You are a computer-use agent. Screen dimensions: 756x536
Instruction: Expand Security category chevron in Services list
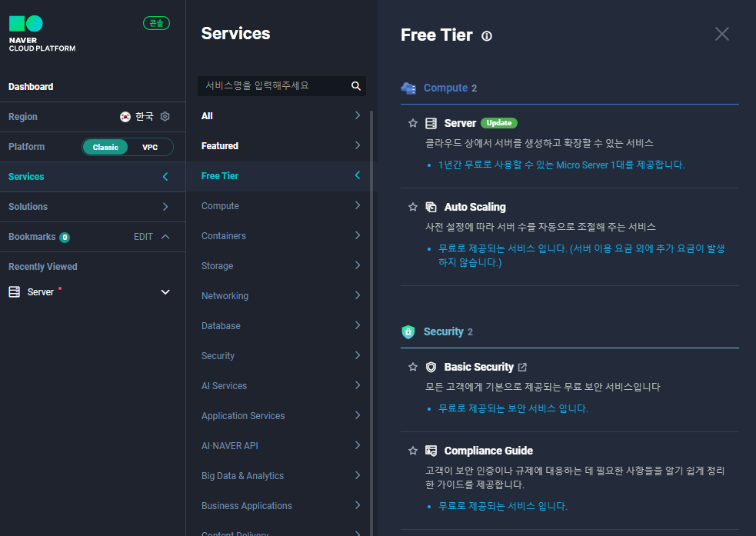[x=358, y=355]
